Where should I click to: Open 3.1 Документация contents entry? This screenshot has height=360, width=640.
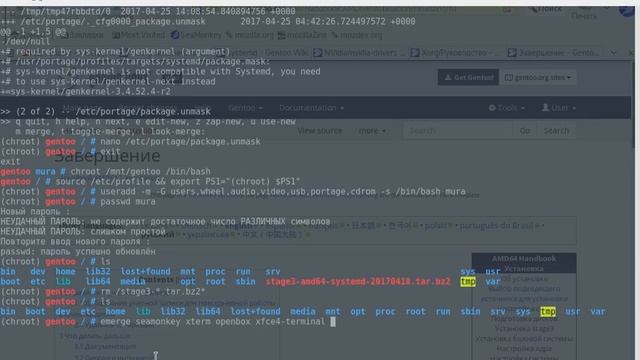105,346
